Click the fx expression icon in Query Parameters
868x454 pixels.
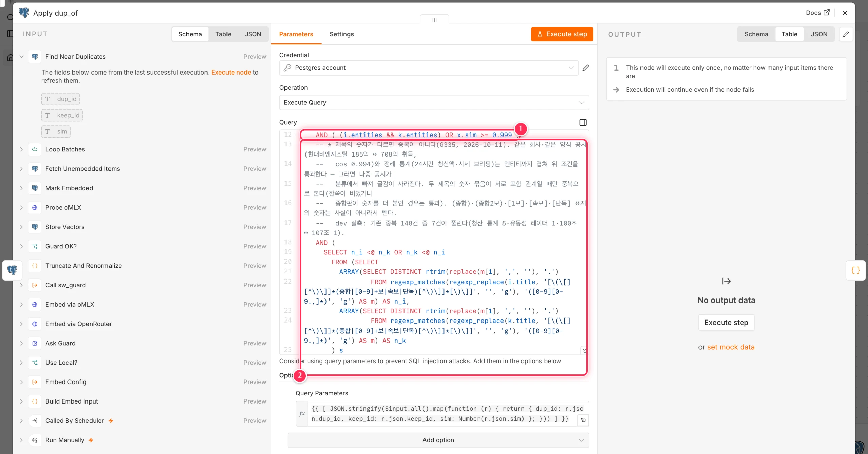click(x=302, y=413)
